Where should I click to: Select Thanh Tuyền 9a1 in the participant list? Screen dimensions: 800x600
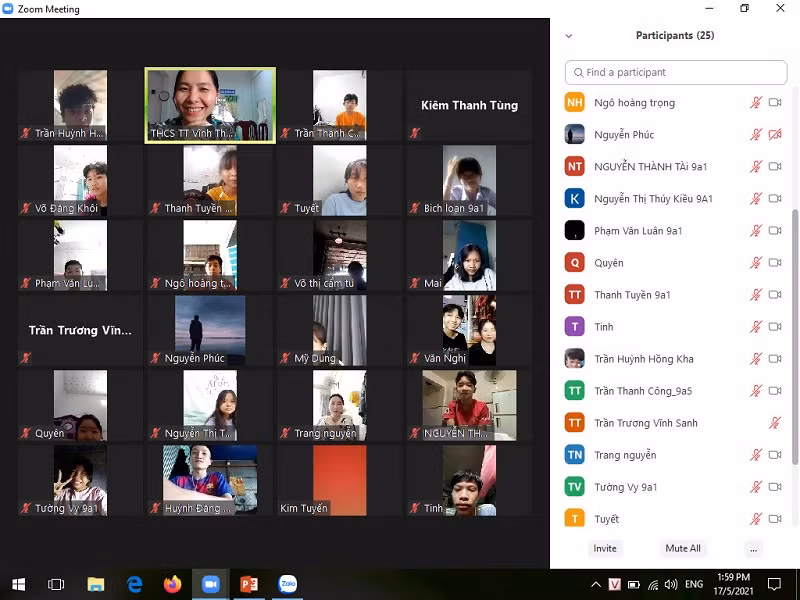[632, 295]
